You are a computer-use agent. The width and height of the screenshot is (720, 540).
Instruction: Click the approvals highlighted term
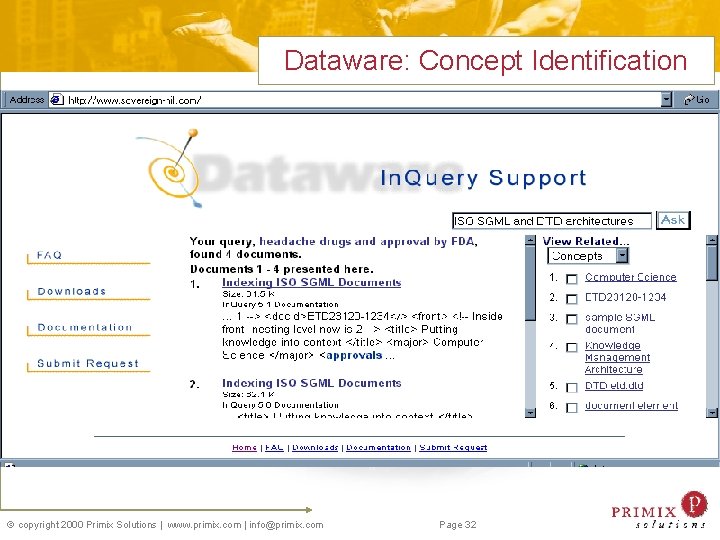(x=354, y=355)
